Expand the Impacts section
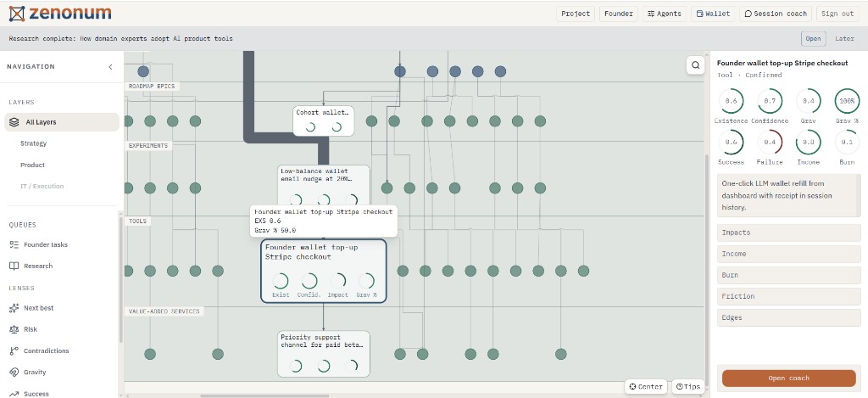 click(789, 233)
